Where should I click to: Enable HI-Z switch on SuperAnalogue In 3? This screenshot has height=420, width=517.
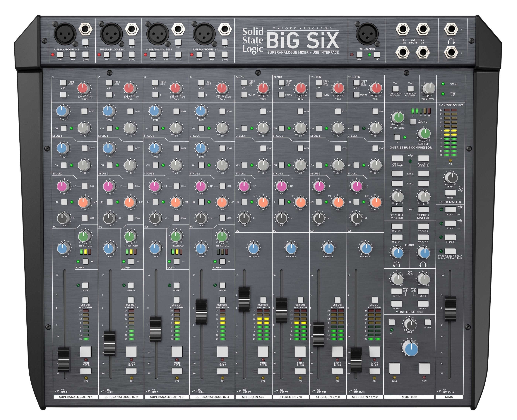(178, 42)
